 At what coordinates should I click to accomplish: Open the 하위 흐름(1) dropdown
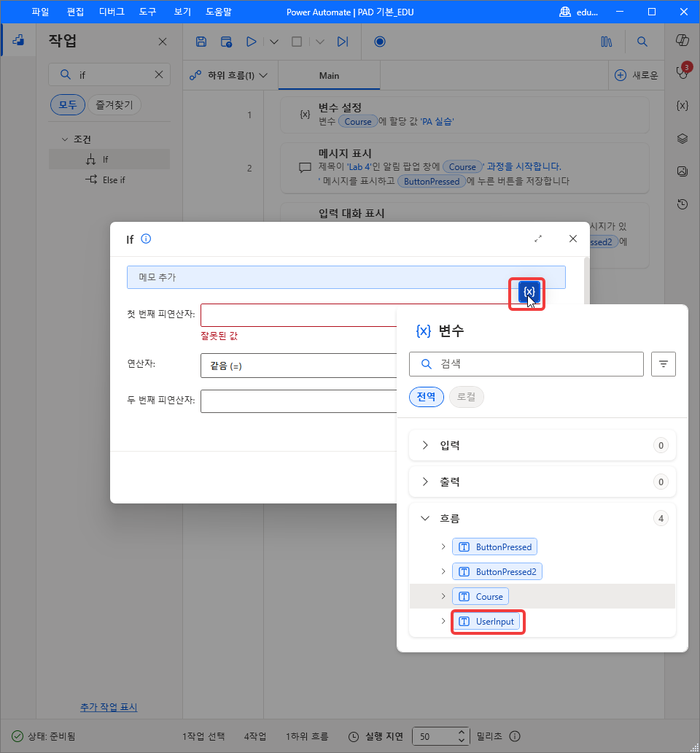(x=228, y=75)
